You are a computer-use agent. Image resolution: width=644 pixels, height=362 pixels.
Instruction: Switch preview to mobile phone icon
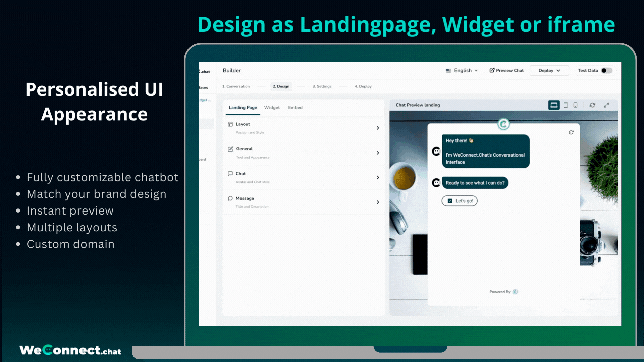click(x=575, y=105)
